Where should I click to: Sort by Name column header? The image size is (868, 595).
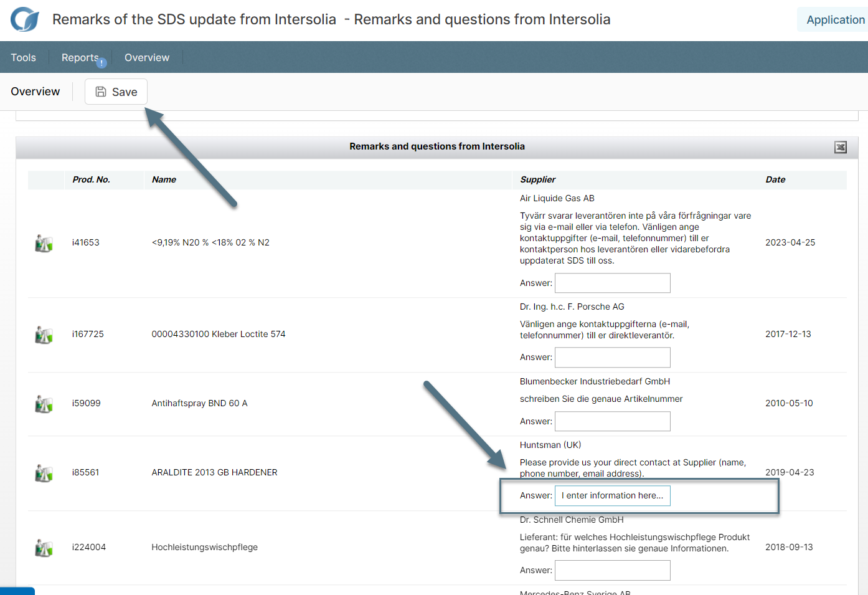point(164,179)
